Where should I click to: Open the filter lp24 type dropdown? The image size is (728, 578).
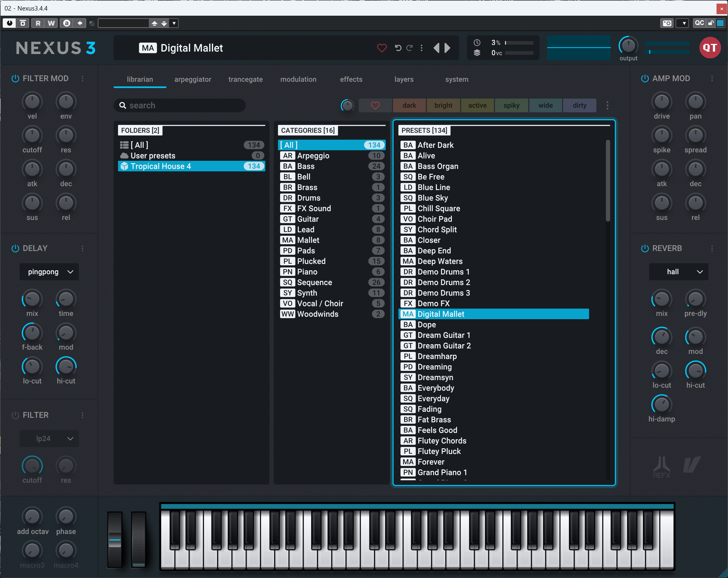coord(49,438)
